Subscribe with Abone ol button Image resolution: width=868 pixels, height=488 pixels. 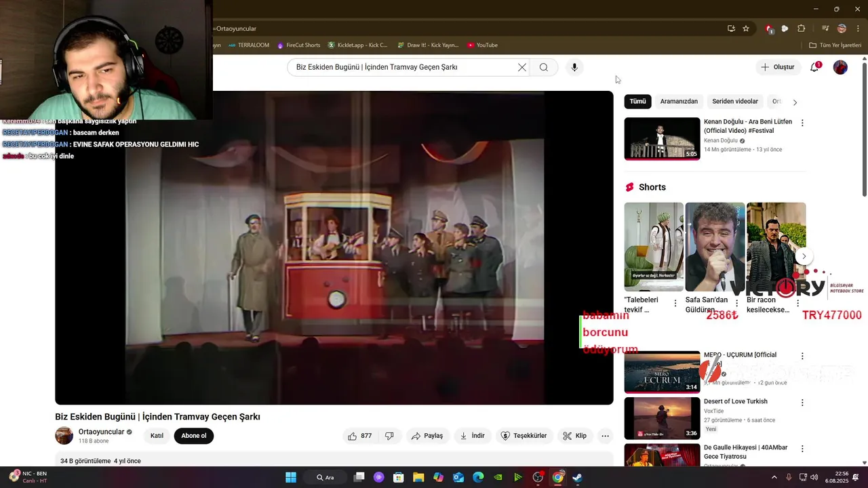[x=193, y=436]
